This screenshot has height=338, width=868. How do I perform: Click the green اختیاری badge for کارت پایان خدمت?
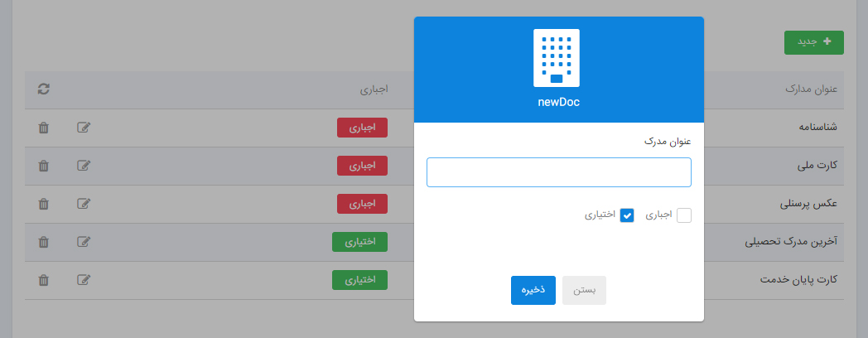coord(359,280)
